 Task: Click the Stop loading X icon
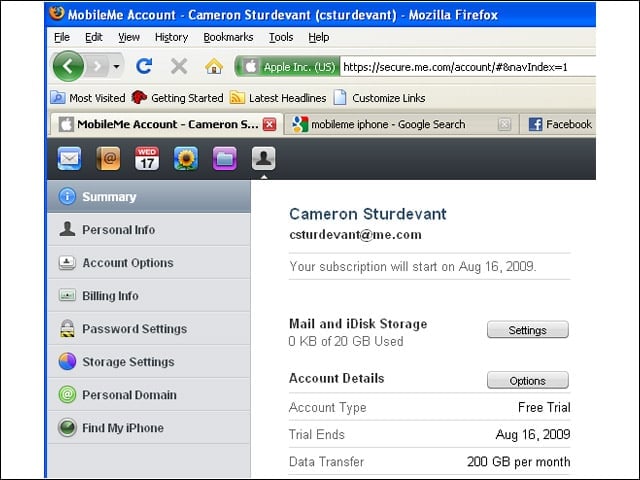tap(179, 66)
